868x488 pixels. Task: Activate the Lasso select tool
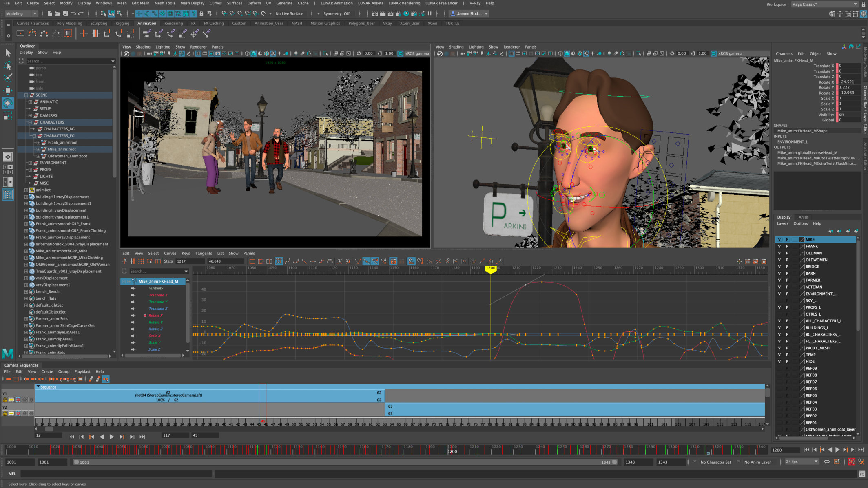(8, 65)
